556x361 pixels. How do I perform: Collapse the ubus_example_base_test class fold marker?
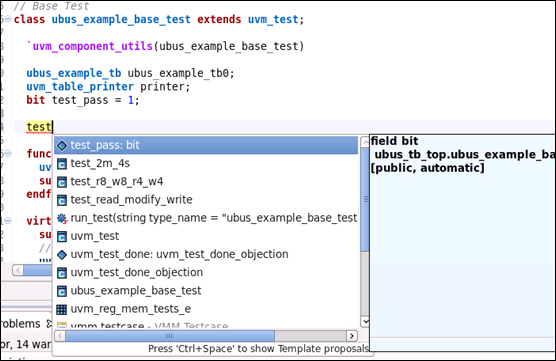[8, 19]
